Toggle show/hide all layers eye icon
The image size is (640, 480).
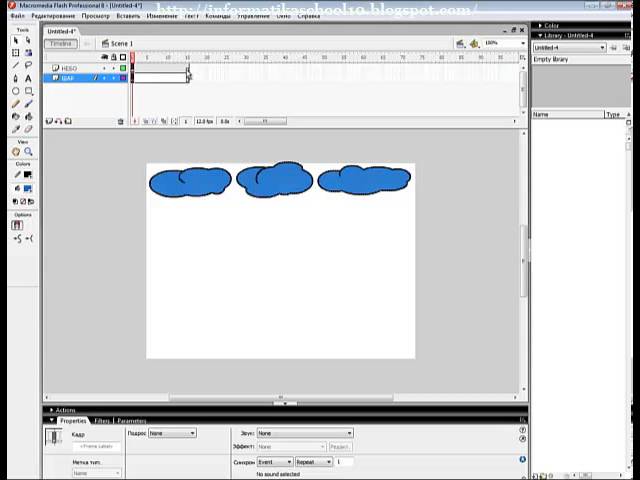(x=104, y=57)
